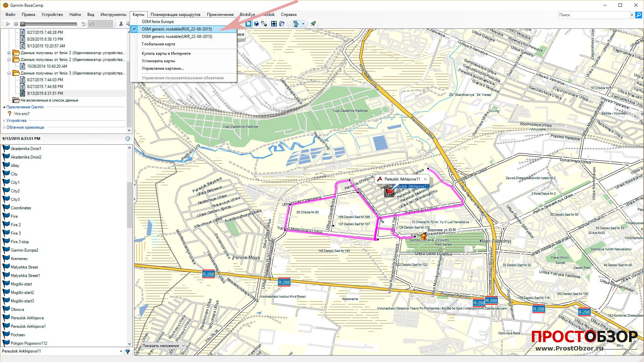This screenshot has width=644, height=362.
Task: Choose 'Глобальная карта' menu entry
Action: click(183, 44)
